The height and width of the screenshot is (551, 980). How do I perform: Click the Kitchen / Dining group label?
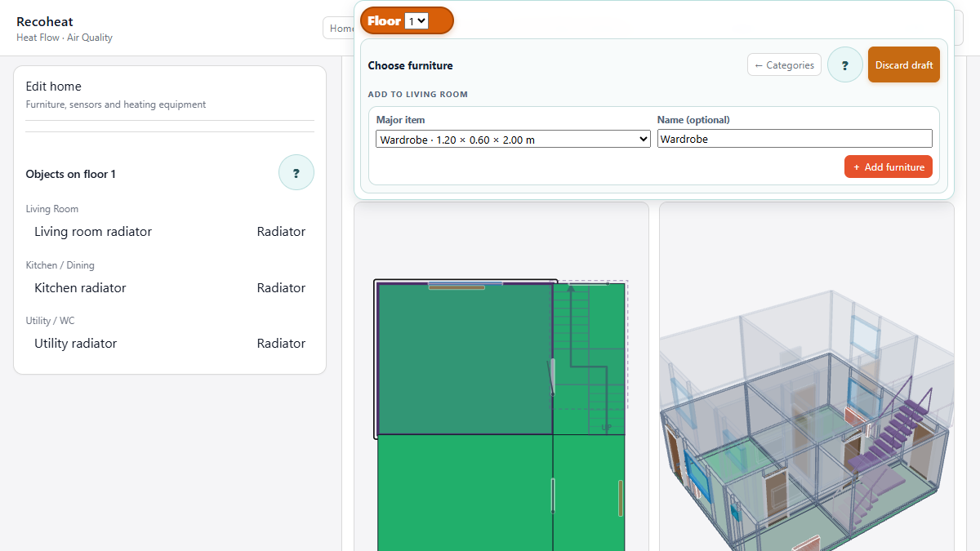click(x=60, y=265)
